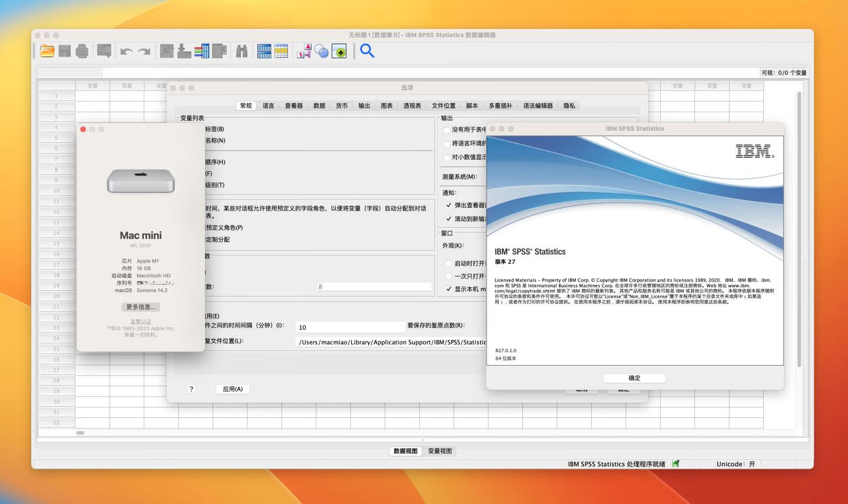
Task: Open the recall recent dialogs icon
Action: coord(104,51)
